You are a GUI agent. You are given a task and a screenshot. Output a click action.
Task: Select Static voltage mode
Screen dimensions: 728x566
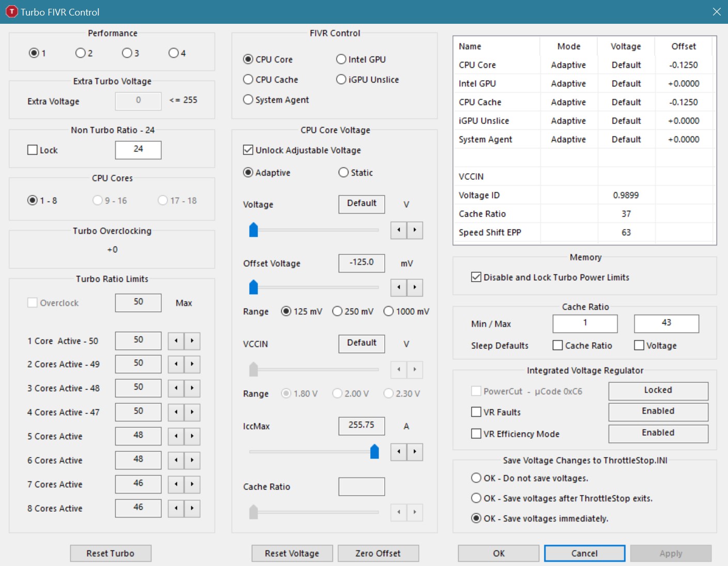pos(343,173)
